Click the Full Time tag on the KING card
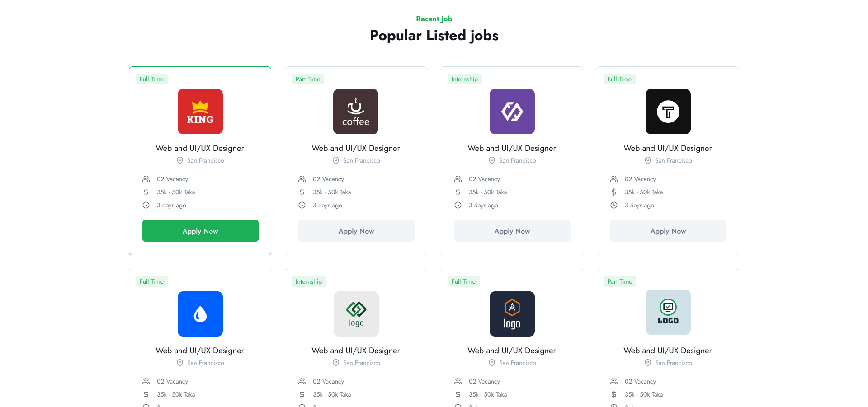This screenshot has width=868, height=407. (151, 79)
